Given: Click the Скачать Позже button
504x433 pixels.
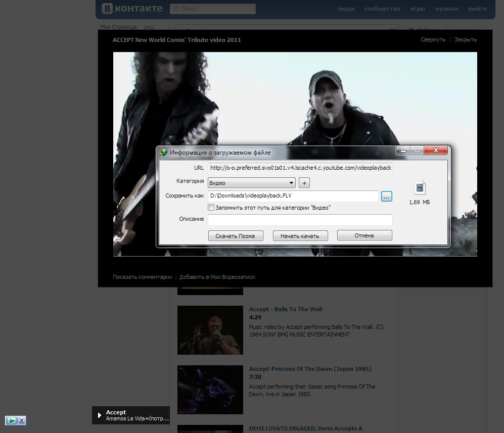Looking at the screenshot, I should [236, 236].
